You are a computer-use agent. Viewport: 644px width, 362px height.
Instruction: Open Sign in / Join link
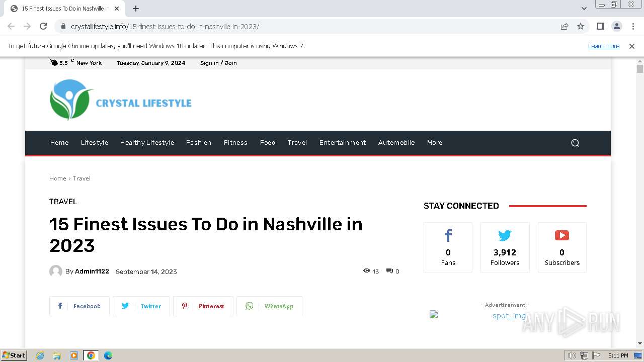coord(218,63)
